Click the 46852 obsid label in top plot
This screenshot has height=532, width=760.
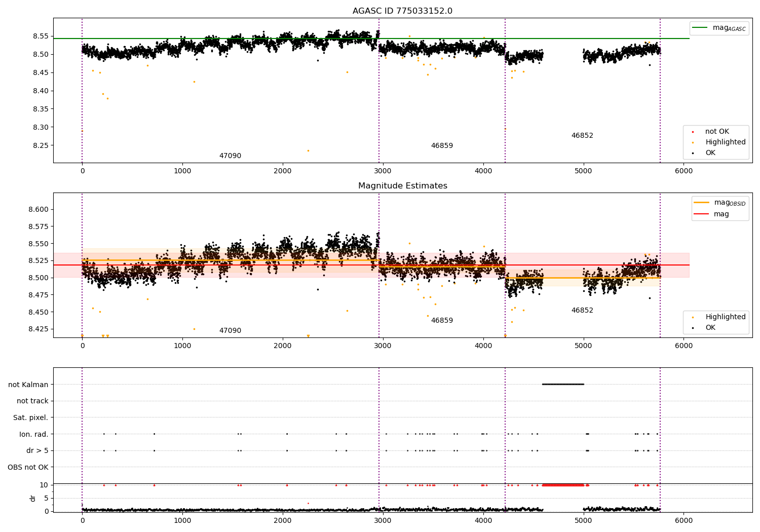click(x=582, y=136)
